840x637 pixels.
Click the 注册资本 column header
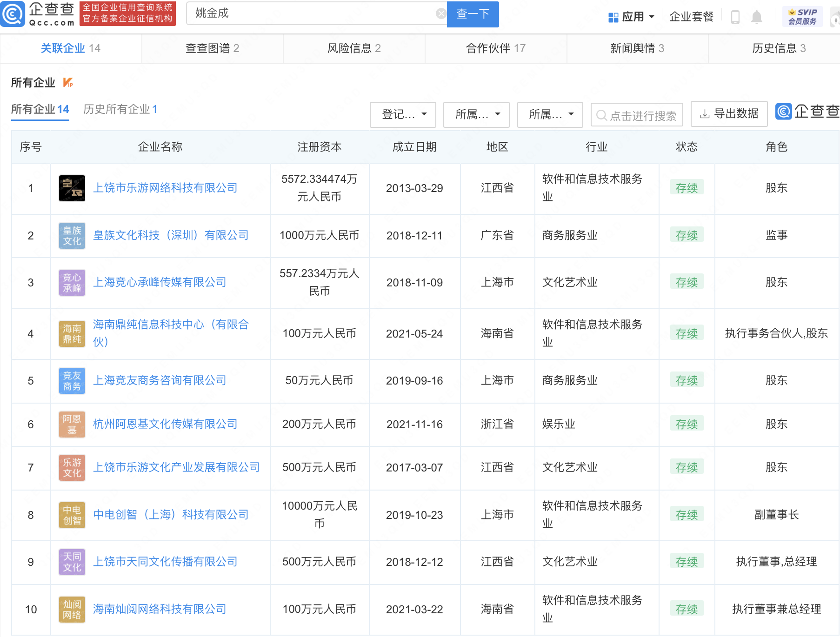point(320,147)
